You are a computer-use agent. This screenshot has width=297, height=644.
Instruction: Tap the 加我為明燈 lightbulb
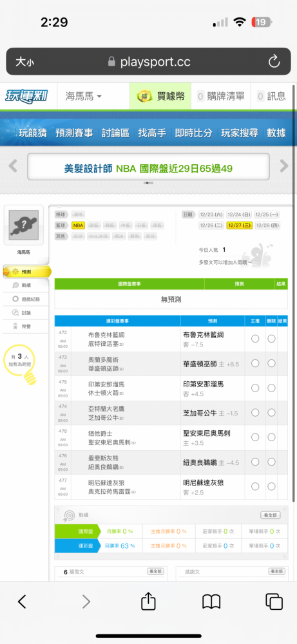tap(21, 365)
